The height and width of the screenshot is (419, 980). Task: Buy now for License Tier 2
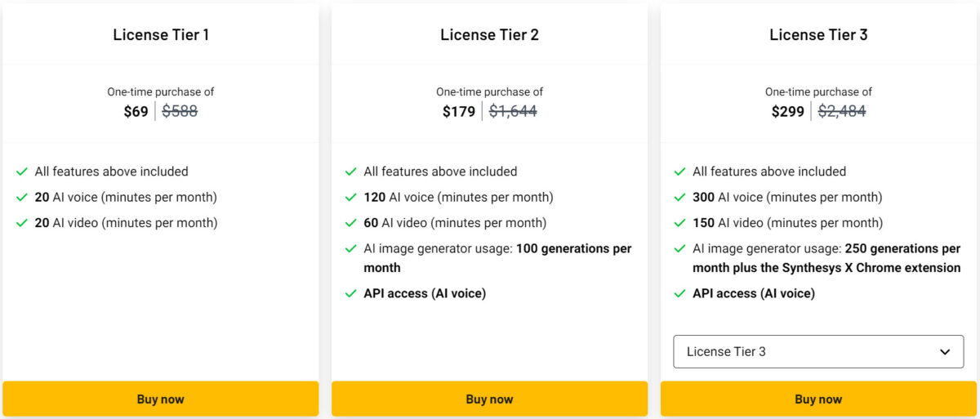(489, 399)
